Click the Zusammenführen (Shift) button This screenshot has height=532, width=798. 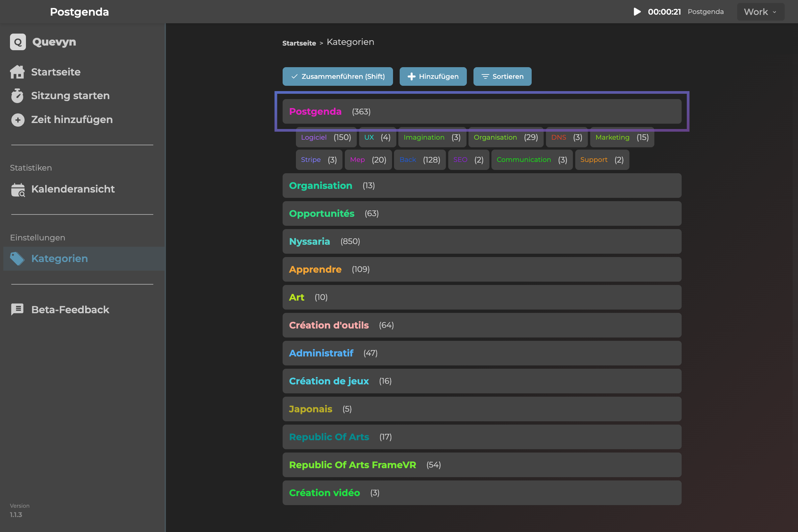coord(337,76)
